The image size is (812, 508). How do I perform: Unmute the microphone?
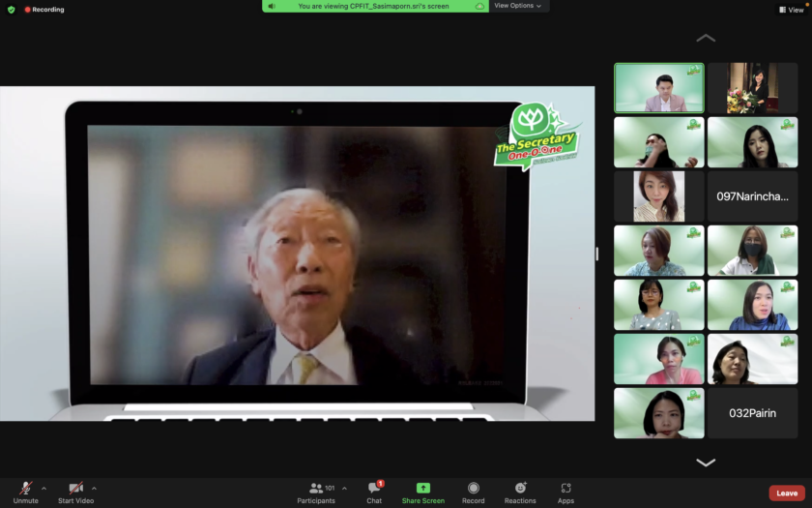tap(25, 489)
